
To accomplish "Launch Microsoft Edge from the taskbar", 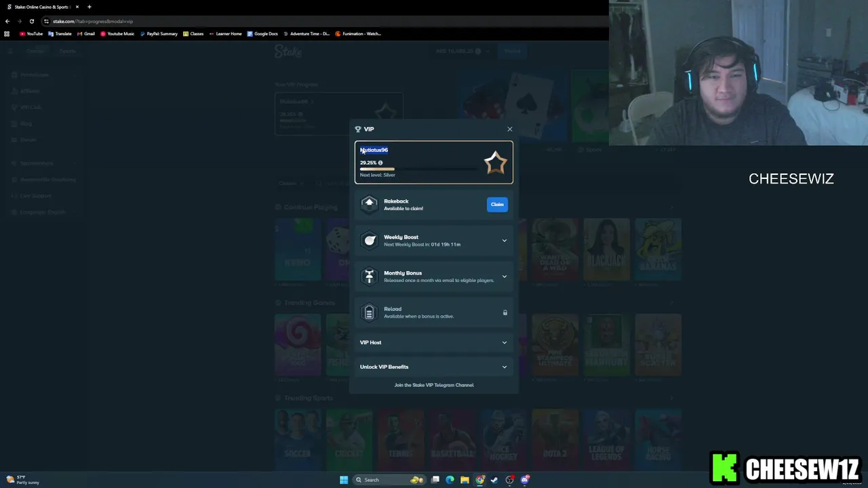I will click(x=450, y=480).
